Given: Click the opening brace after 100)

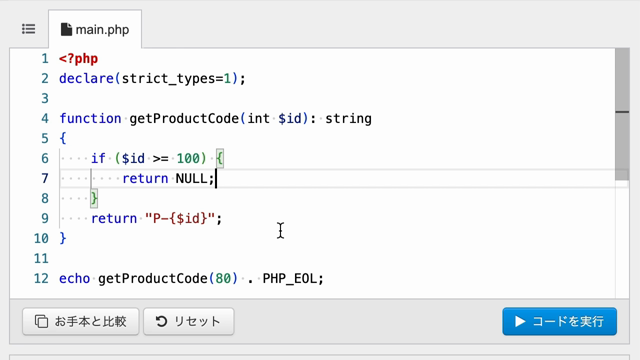Looking at the screenshot, I should (220, 158).
